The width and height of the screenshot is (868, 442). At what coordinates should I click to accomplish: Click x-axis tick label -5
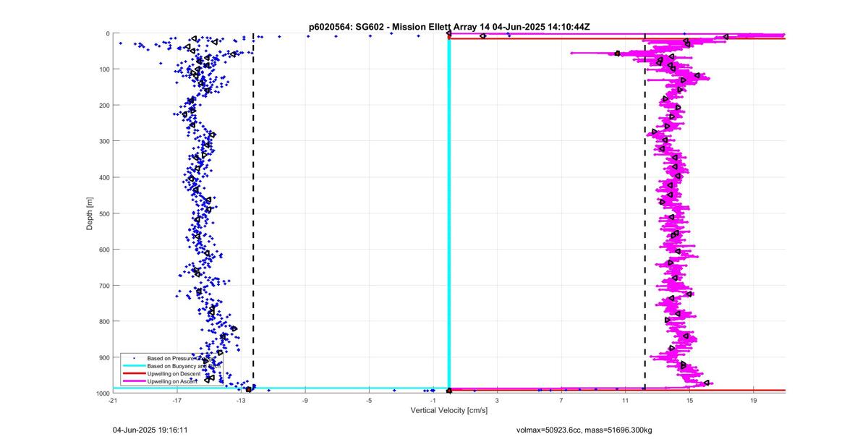tap(369, 399)
